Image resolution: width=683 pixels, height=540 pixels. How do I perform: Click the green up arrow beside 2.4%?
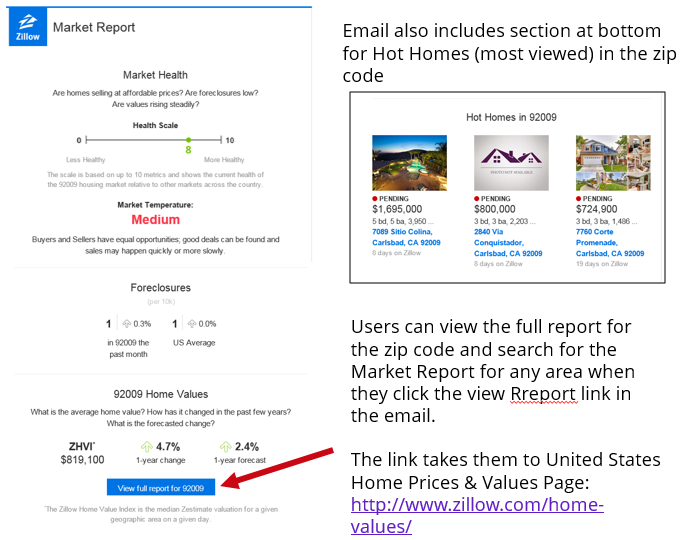(226, 446)
